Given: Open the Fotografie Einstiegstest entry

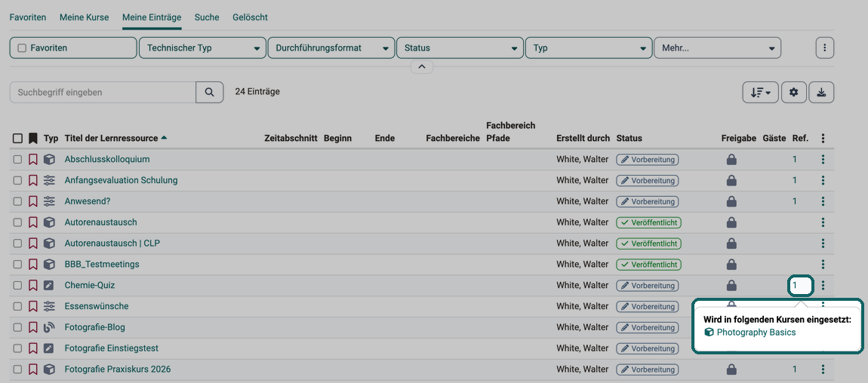Looking at the screenshot, I should pos(111,348).
